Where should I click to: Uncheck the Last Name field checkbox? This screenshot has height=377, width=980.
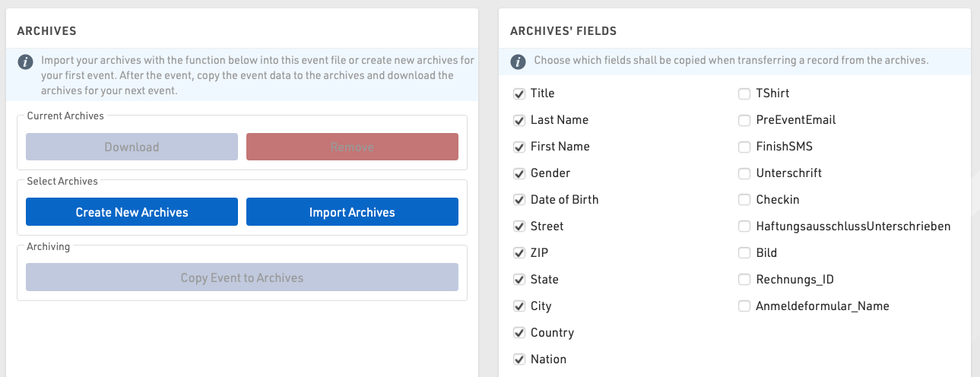pyautogui.click(x=519, y=120)
